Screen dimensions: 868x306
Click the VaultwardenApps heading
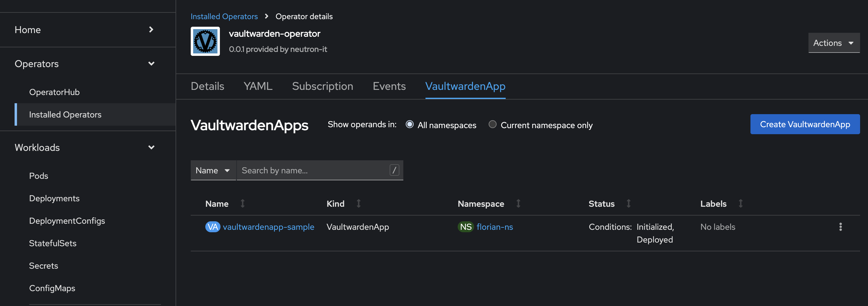pos(249,125)
